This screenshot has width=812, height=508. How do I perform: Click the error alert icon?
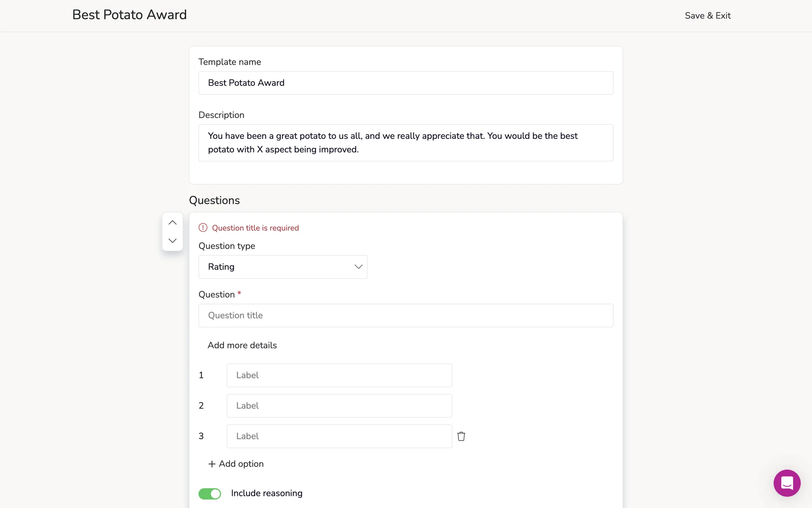[203, 228]
